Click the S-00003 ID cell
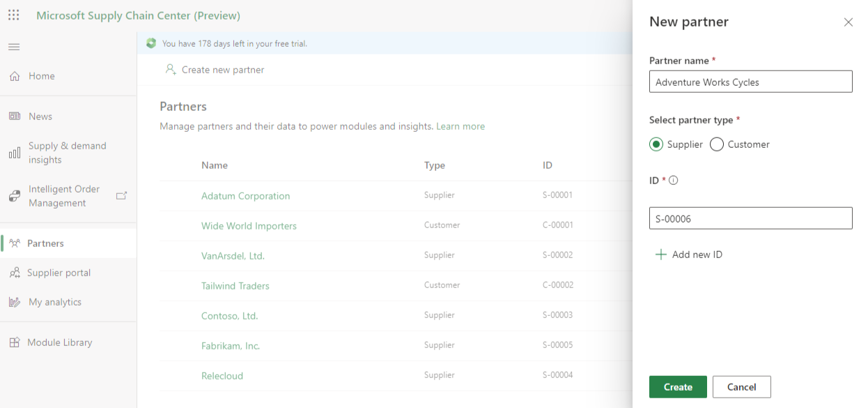This screenshot has height=408, width=868. pos(557,315)
